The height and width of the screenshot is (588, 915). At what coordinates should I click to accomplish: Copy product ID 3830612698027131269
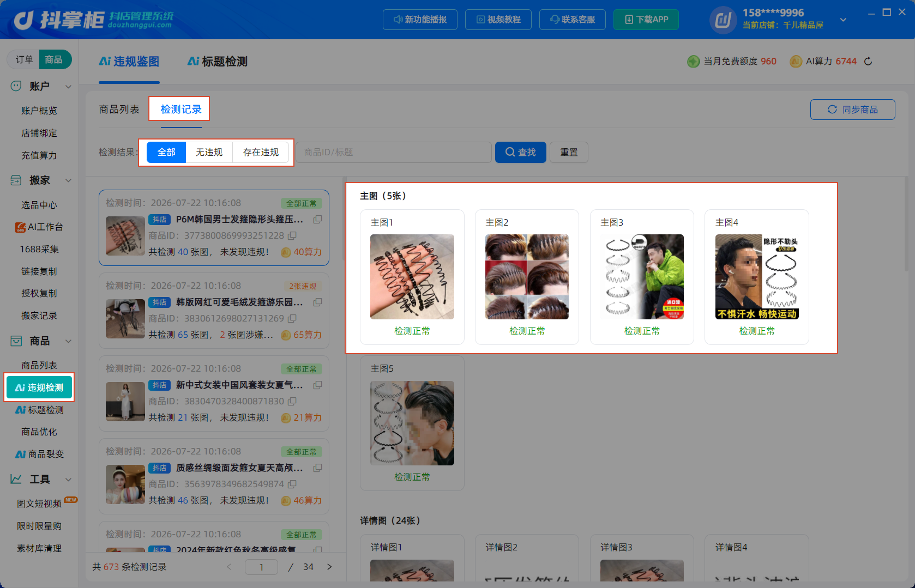coord(292,318)
